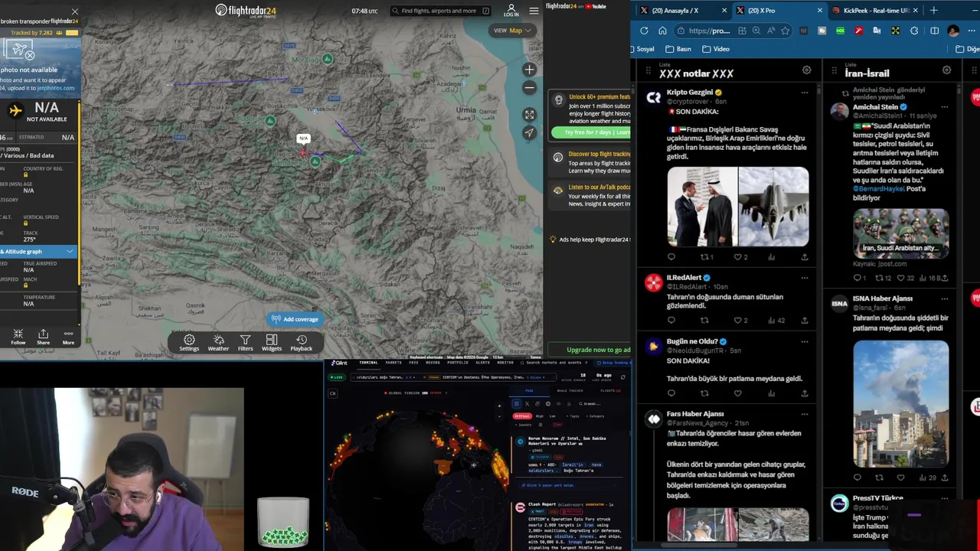
Task: Open the Category dropdown in Glint feed
Action: (596, 416)
